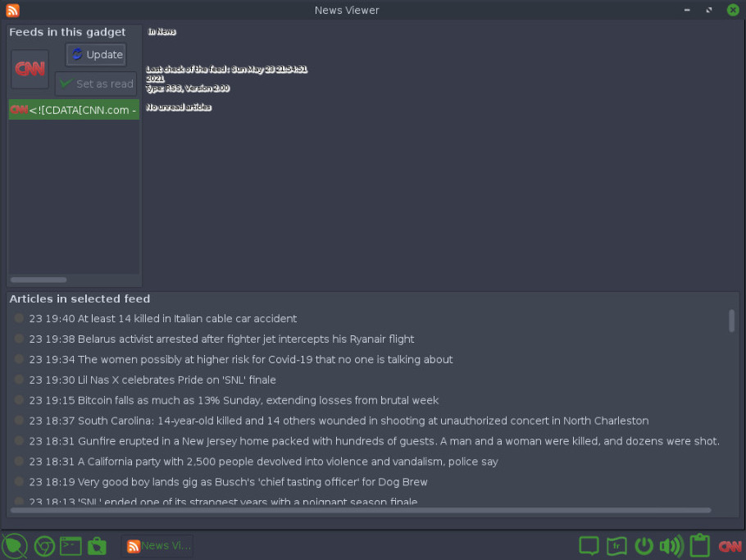
Task: Click the articles list horizontal scrollbar
Action: [x=361, y=510]
